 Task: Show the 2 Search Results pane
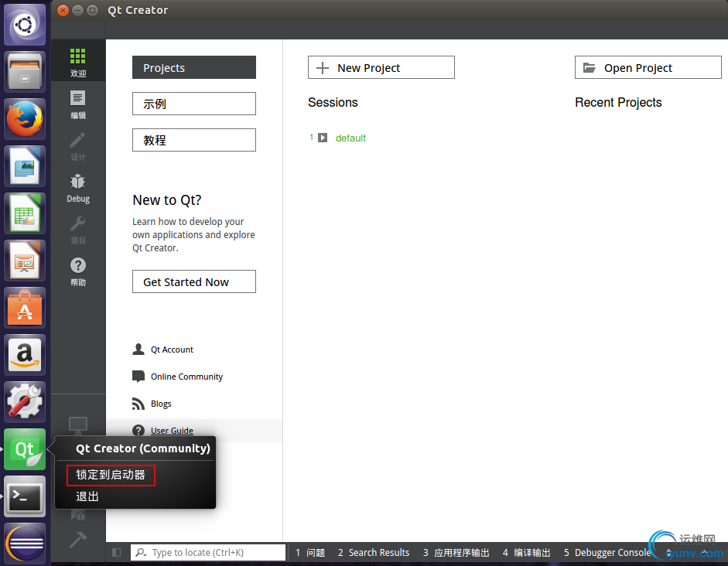pos(374,553)
